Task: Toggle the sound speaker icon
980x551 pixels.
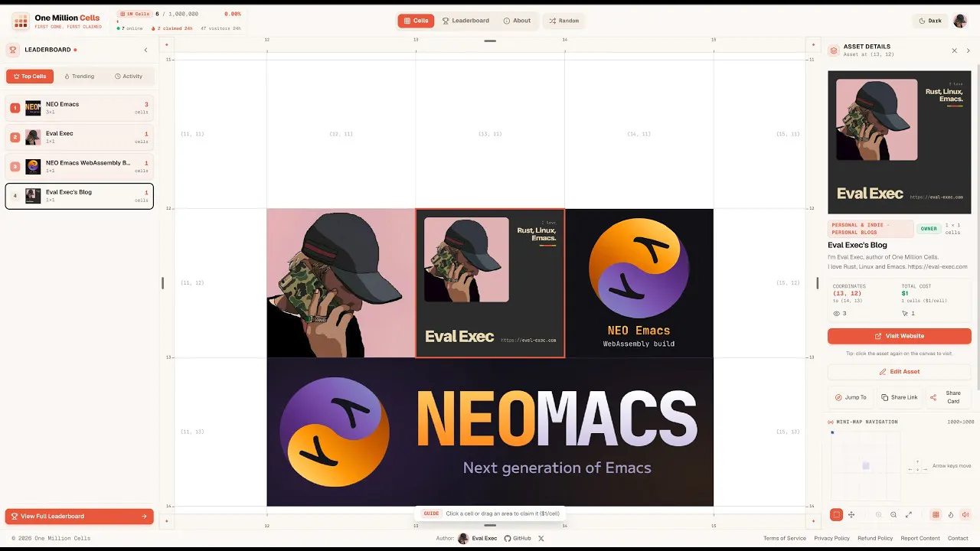Action: point(965,515)
